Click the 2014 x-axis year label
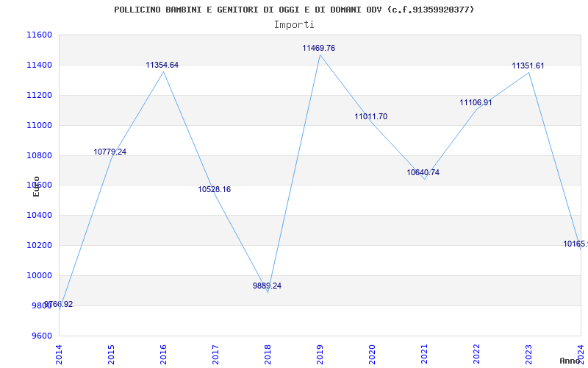 pyautogui.click(x=59, y=354)
